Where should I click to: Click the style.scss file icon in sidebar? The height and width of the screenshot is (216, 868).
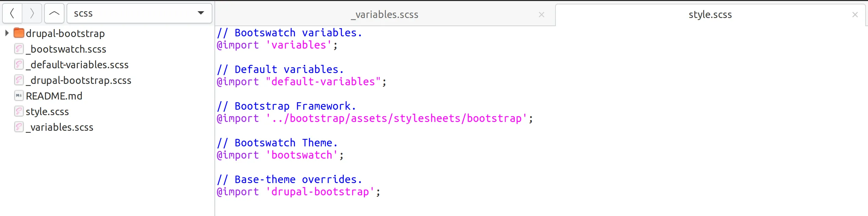pos(19,111)
